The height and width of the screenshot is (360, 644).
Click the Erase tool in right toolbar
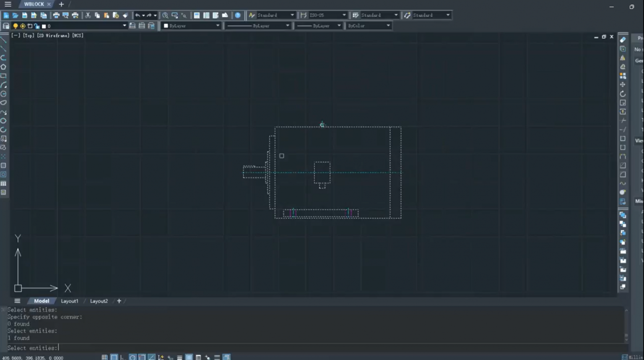pyautogui.click(x=623, y=40)
